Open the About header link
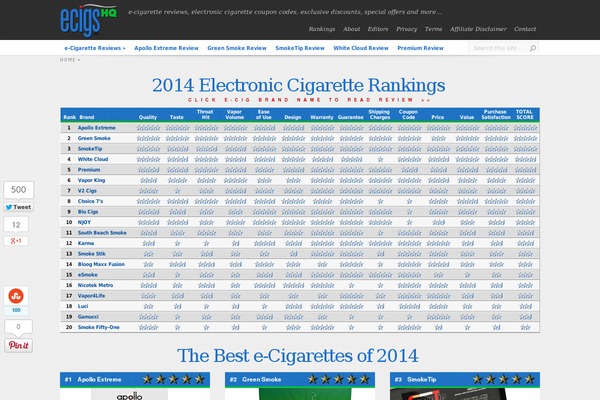 [x=351, y=29]
